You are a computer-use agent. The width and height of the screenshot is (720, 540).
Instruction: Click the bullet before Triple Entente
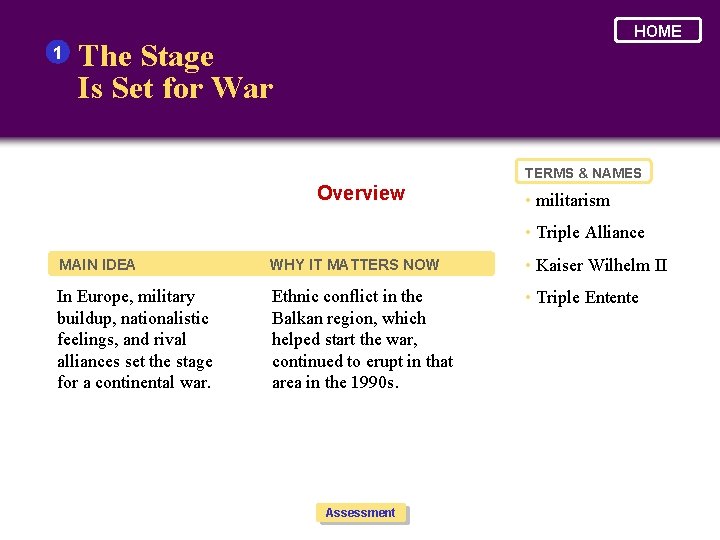[529, 297]
